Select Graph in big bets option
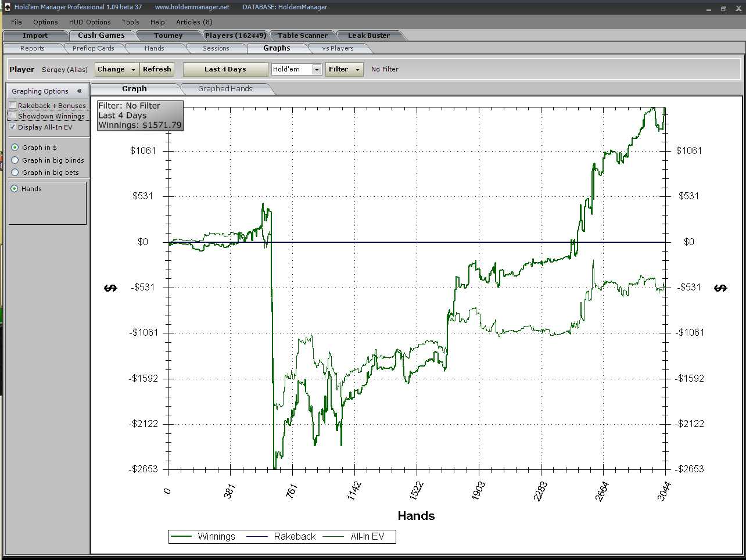746x560 pixels. (x=15, y=173)
